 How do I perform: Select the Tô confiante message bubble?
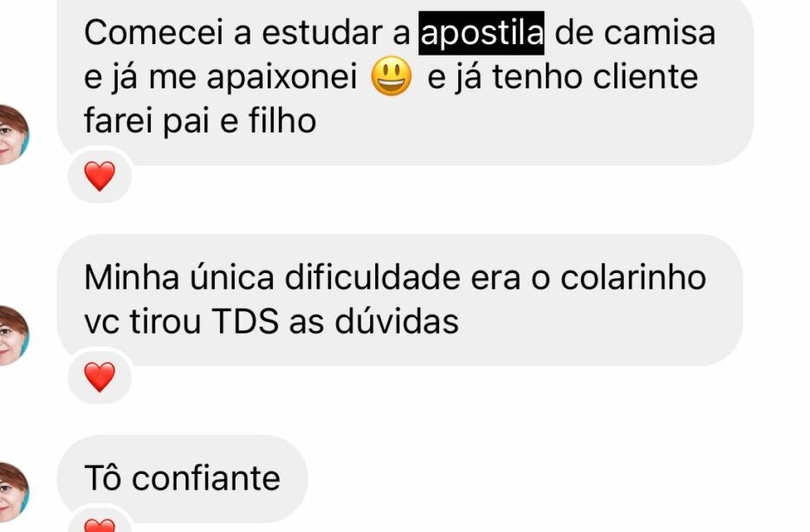[x=182, y=478]
